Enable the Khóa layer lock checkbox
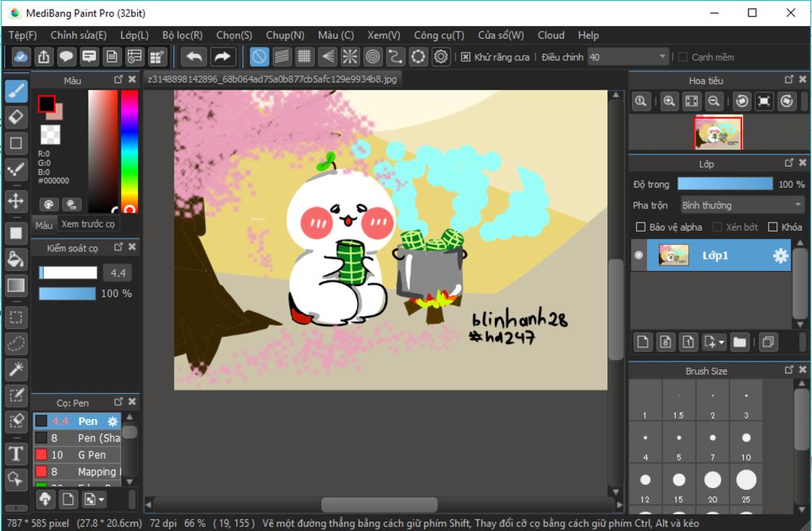 pyautogui.click(x=773, y=227)
